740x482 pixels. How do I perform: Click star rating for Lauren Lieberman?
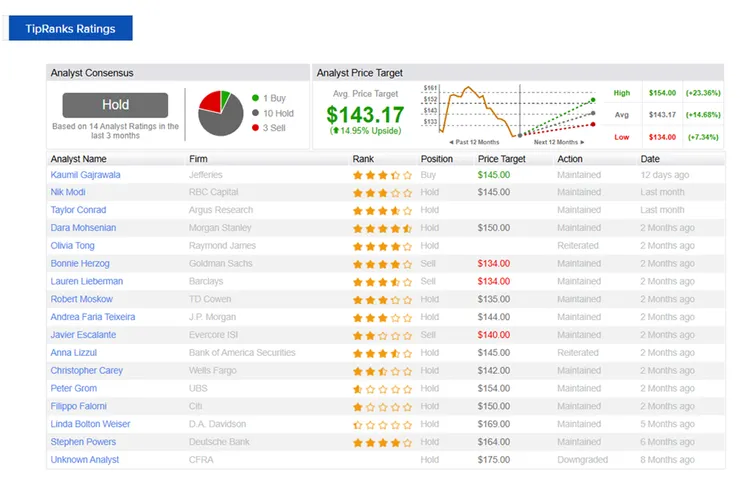[382, 282]
